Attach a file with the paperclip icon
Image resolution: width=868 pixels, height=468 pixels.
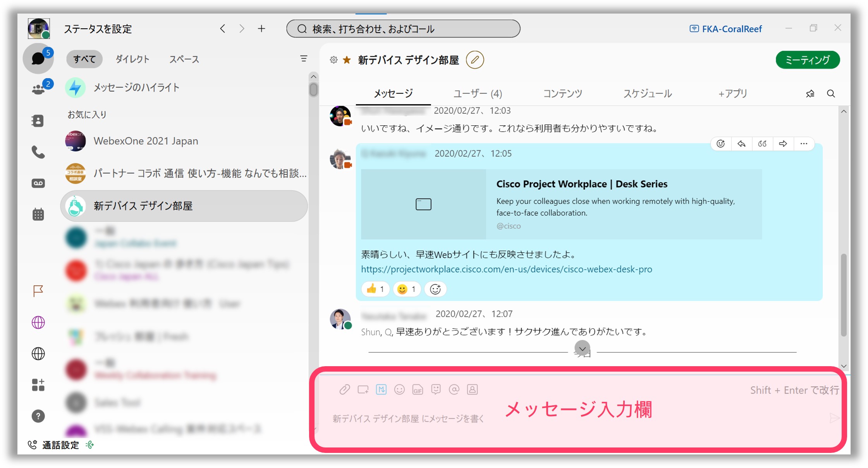coord(345,389)
